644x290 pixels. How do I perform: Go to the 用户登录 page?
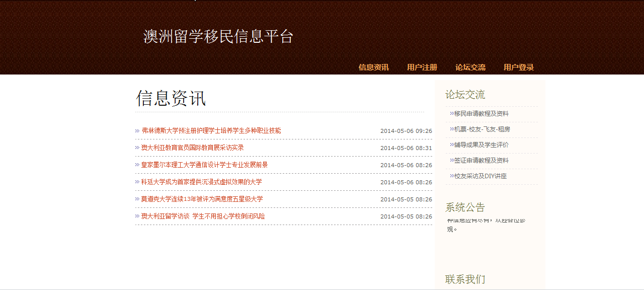pyautogui.click(x=518, y=67)
